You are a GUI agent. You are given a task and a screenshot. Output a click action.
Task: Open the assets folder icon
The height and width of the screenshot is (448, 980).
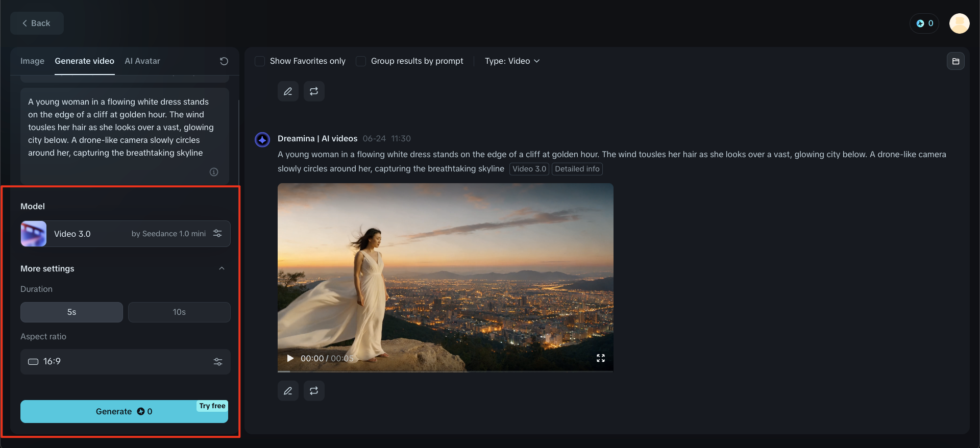(x=955, y=61)
